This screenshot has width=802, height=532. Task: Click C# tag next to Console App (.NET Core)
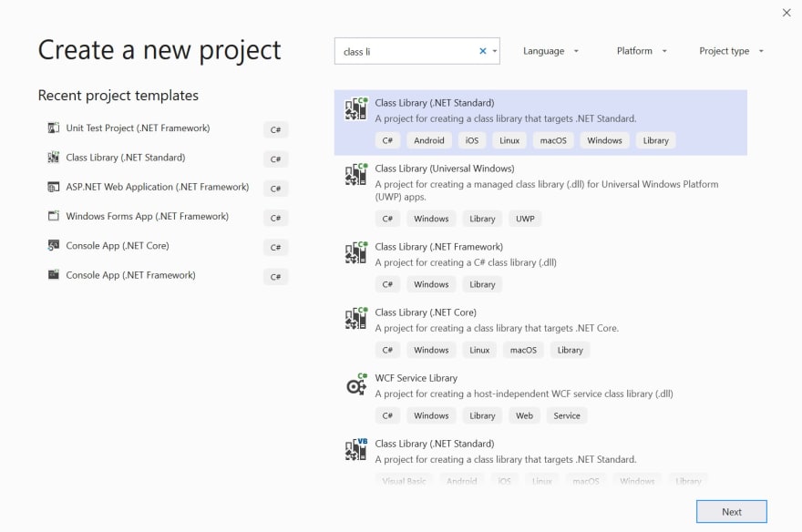point(275,248)
